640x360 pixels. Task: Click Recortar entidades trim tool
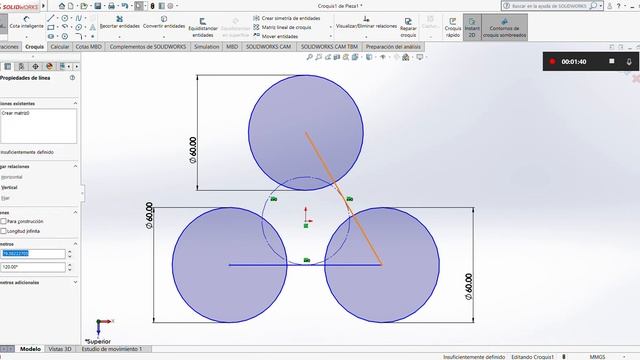click(x=120, y=22)
